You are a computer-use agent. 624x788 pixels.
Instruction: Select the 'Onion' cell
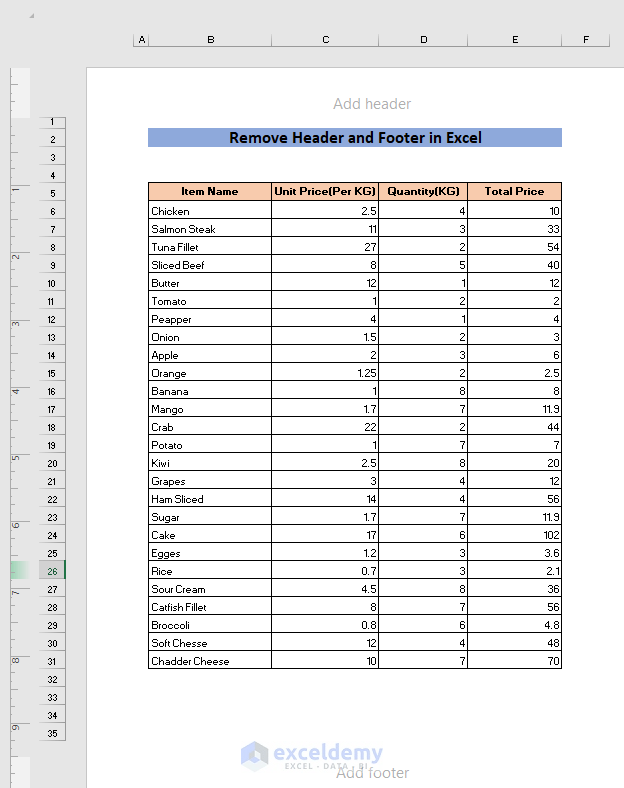coord(210,337)
